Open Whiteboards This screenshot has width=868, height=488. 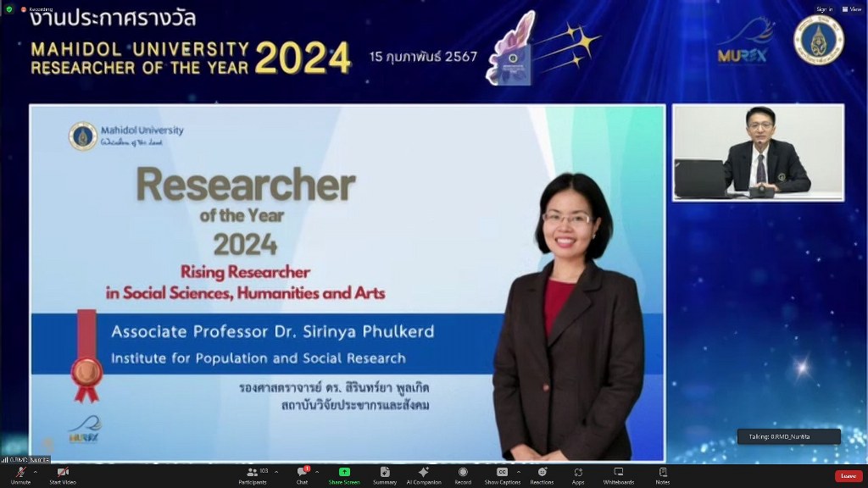[x=618, y=475]
